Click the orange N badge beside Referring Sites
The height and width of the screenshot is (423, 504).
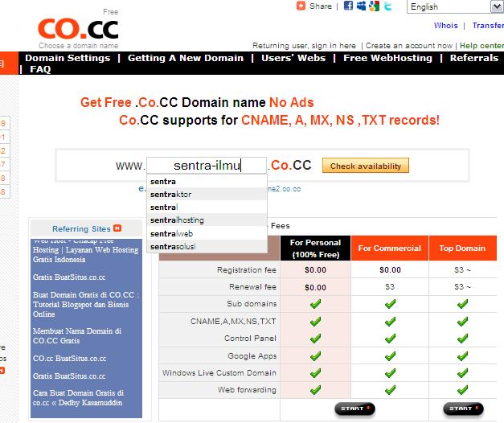[x=117, y=228]
